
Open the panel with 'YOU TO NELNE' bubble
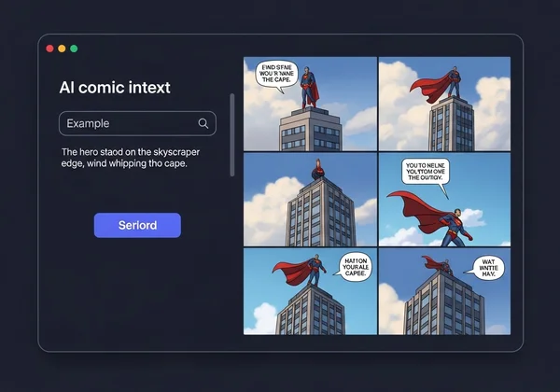pos(444,199)
